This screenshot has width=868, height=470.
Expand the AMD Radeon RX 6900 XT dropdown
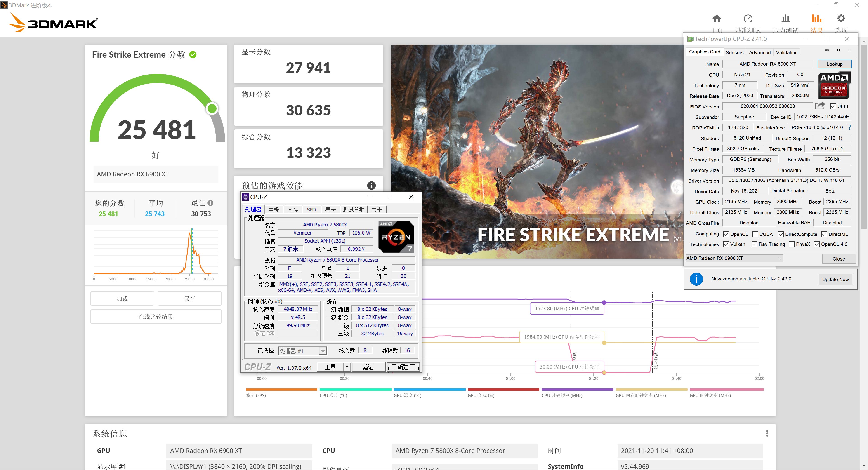[x=779, y=258]
